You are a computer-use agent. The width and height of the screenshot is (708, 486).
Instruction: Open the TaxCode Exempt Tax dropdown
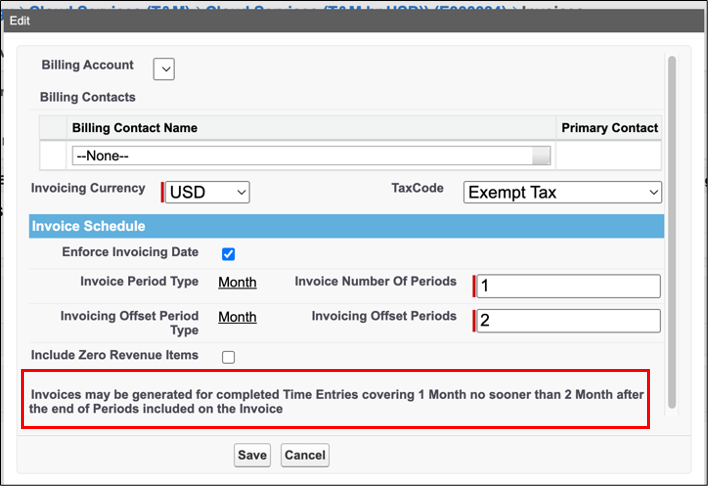click(562, 192)
